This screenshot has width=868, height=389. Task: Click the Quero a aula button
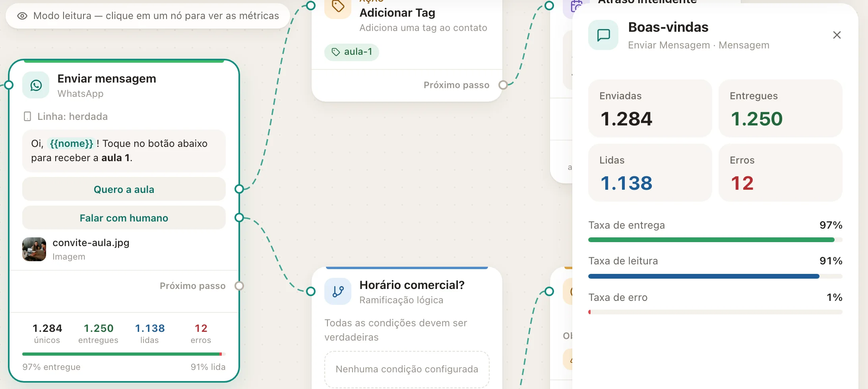(124, 189)
